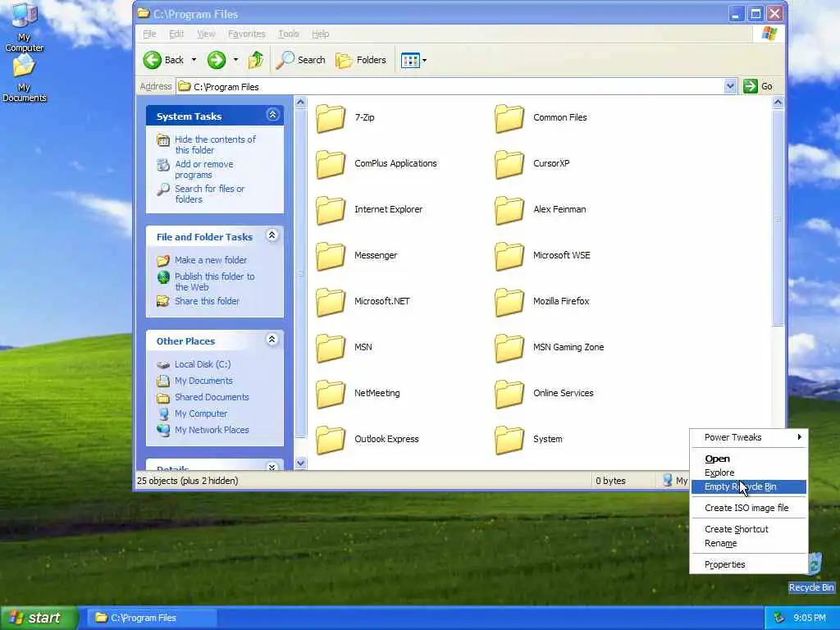Image resolution: width=840 pixels, height=630 pixels.
Task: Open the Back history dropdown arrow
Action: pyautogui.click(x=194, y=60)
